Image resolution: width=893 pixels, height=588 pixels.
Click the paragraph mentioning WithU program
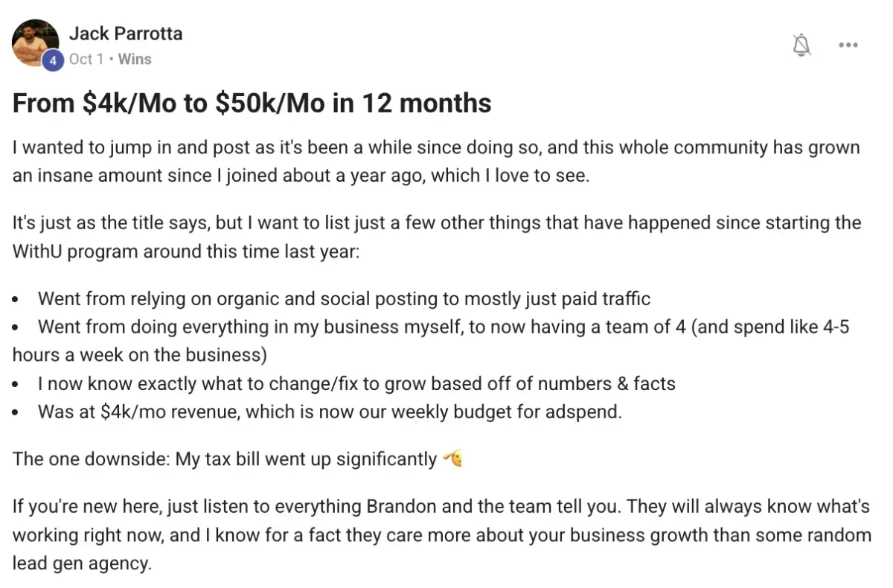435,237
